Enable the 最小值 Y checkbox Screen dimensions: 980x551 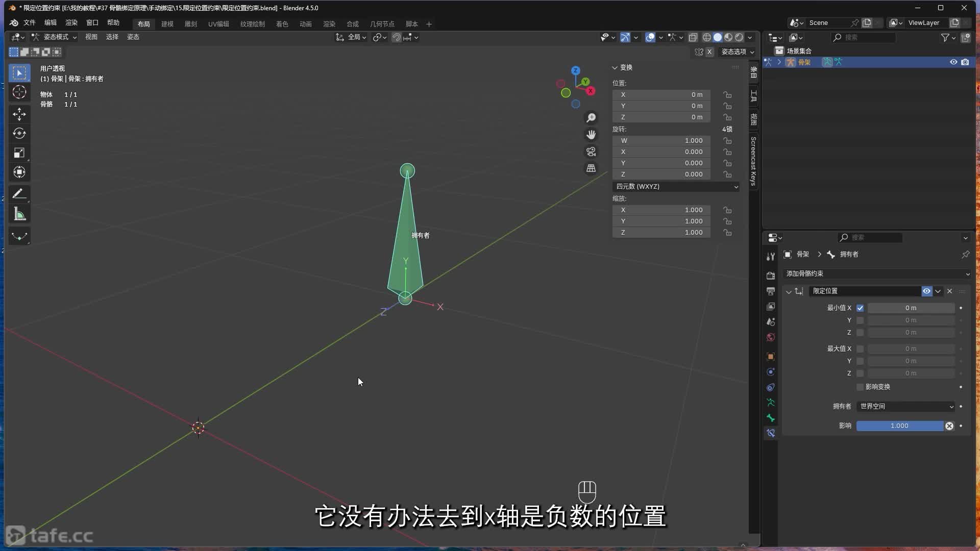tap(860, 320)
